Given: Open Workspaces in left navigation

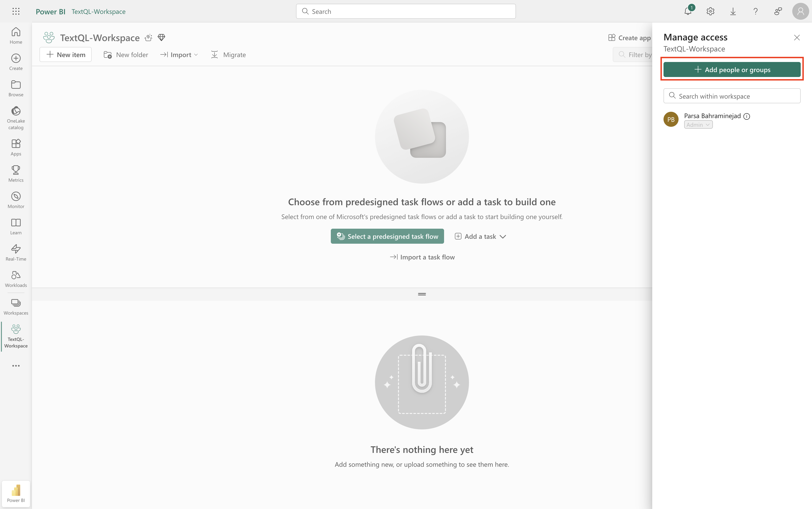Looking at the screenshot, I should tap(16, 307).
